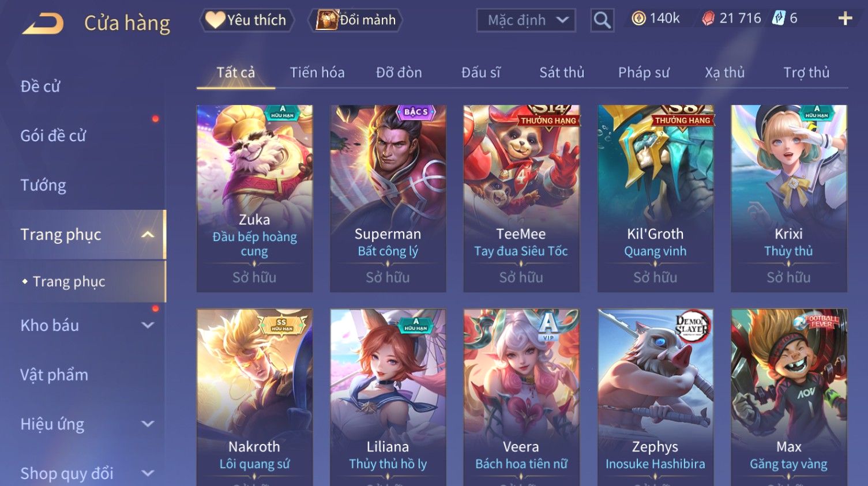Open Gói đề cử in sidebar
Image resolution: width=868 pixels, height=486 pixels.
[x=53, y=136]
